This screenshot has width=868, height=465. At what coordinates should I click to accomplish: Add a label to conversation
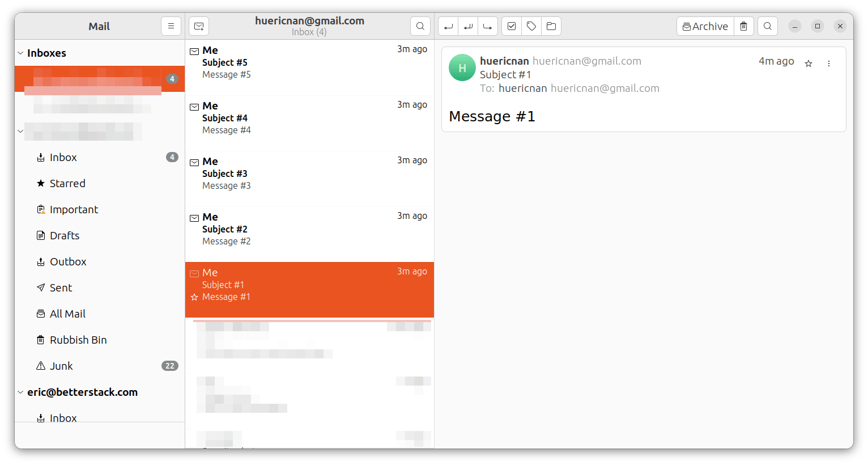tap(531, 26)
